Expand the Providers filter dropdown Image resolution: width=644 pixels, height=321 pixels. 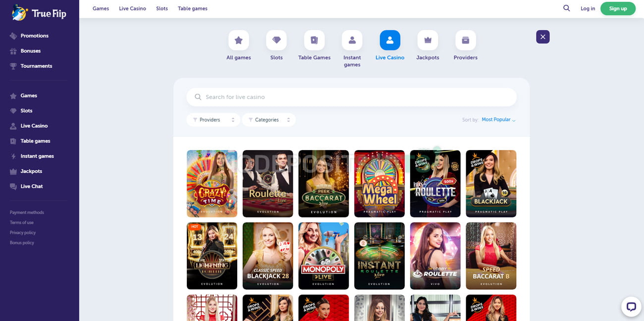pos(214,120)
